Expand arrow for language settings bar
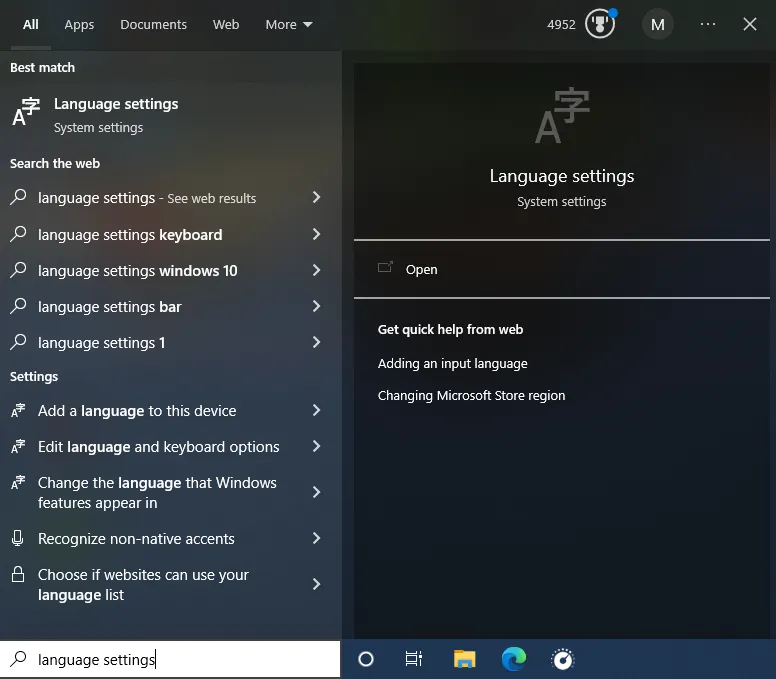 [317, 306]
